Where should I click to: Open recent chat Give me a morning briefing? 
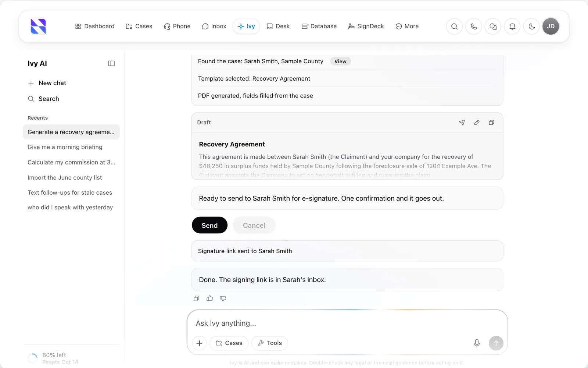[71, 147]
